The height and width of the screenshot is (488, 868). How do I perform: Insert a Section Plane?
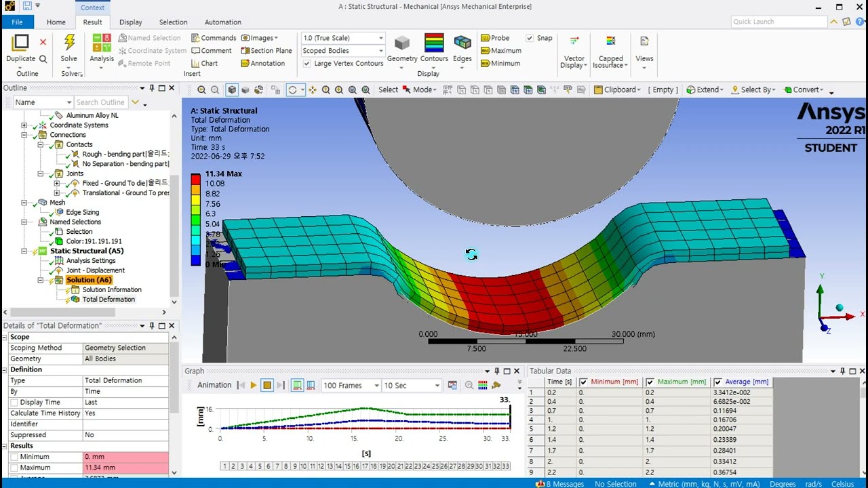click(x=265, y=50)
